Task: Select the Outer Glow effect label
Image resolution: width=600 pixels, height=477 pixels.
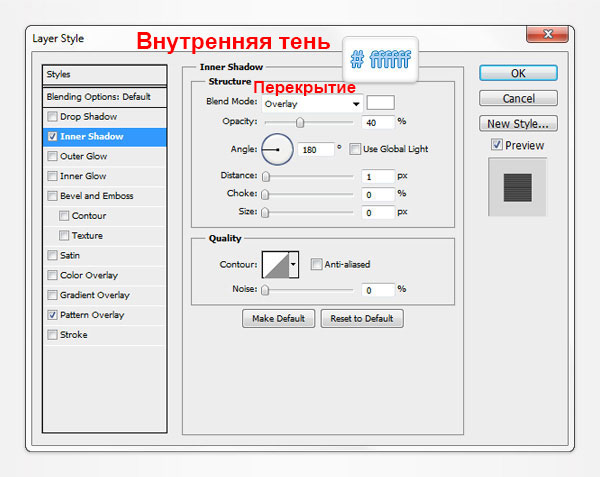Action: 83,156
